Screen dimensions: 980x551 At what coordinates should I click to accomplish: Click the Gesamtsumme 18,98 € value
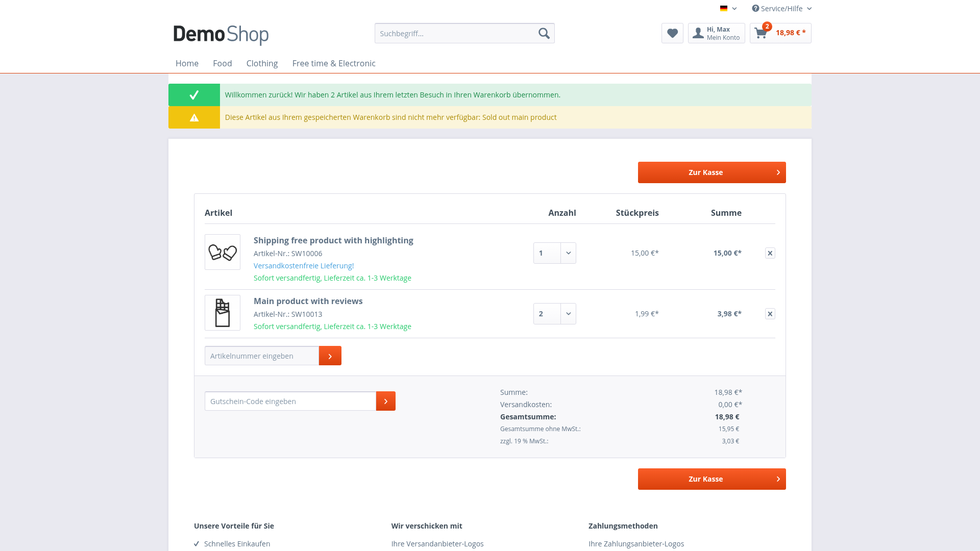tap(727, 417)
